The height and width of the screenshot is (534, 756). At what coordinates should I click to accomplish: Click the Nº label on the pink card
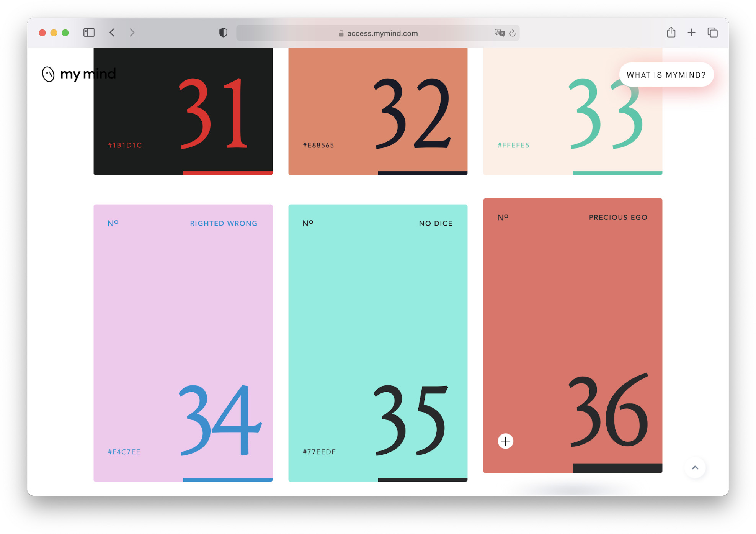(x=113, y=223)
